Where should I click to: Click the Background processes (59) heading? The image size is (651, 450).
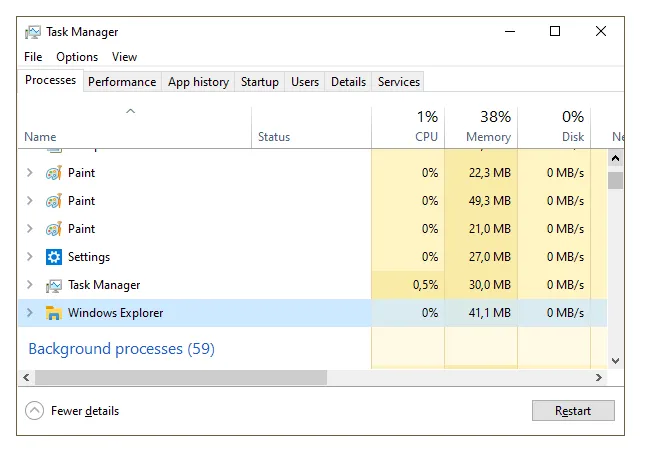coord(121,349)
